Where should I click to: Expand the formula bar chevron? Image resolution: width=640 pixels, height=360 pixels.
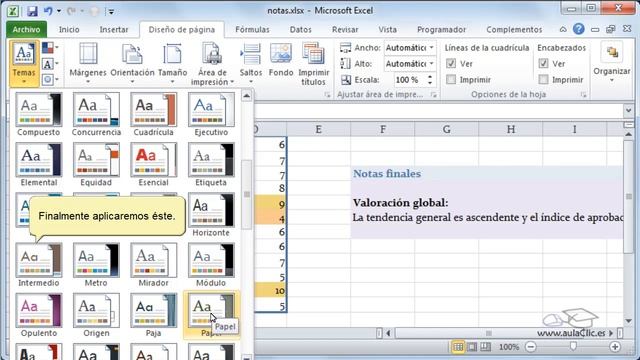[x=629, y=111]
